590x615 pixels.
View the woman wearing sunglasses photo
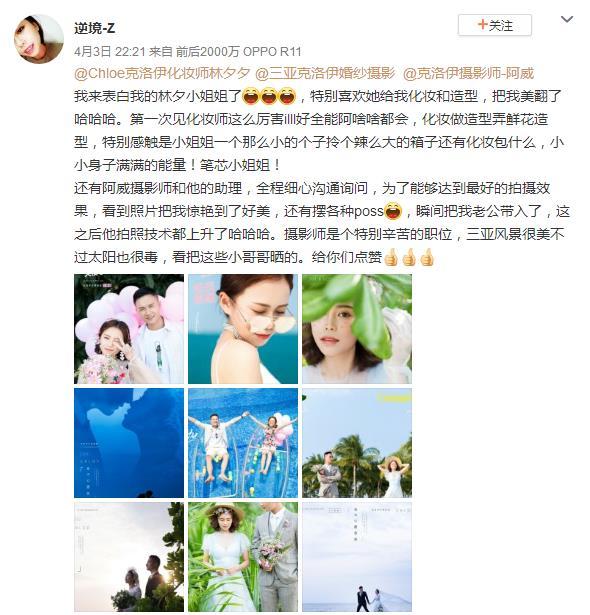243,329
